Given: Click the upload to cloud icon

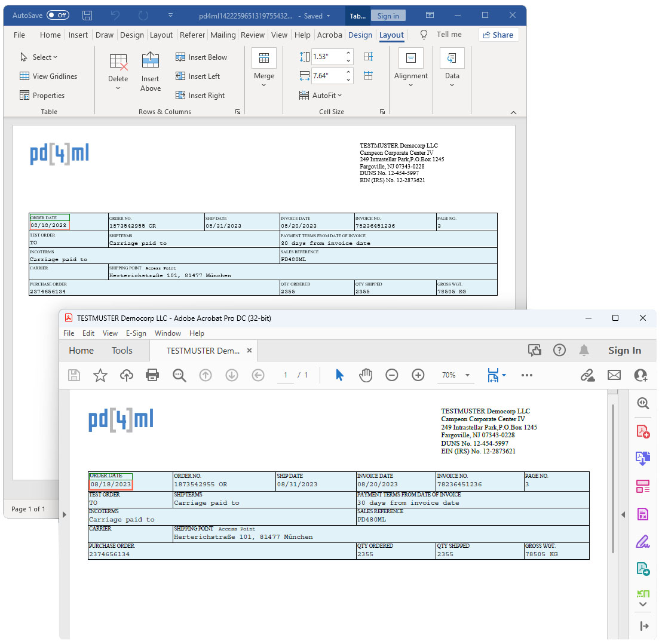Looking at the screenshot, I should [x=127, y=375].
